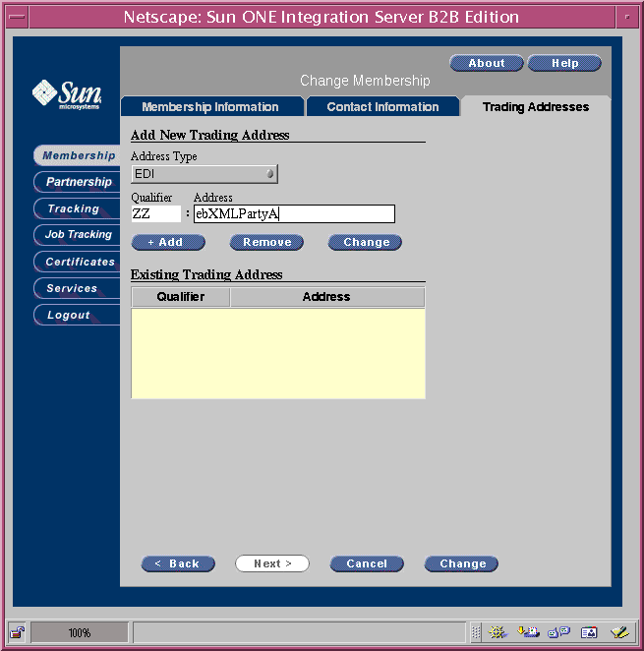Click the Sun Microsystems logo
Viewport: 644px width, 651px height.
pos(67,94)
